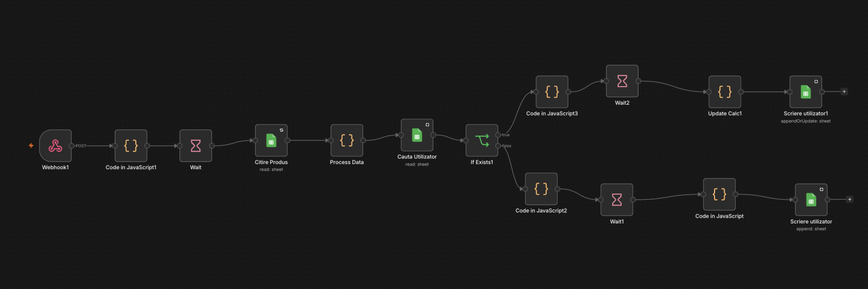Click the Cauta Utilizator output connector
868x289 pixels.
coord(433,135)
